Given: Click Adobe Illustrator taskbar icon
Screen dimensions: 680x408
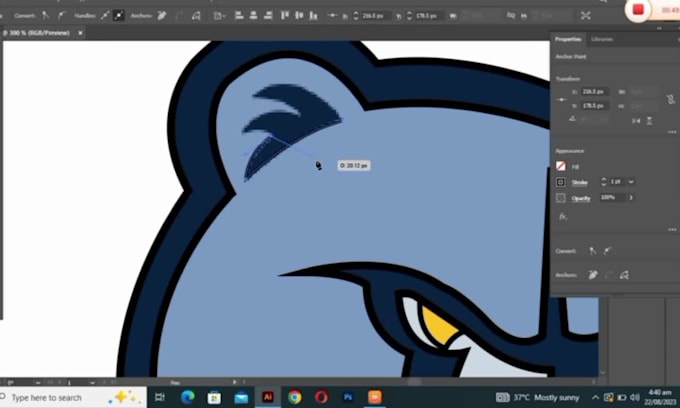Looking at the screenshot, I should [268, 397].
